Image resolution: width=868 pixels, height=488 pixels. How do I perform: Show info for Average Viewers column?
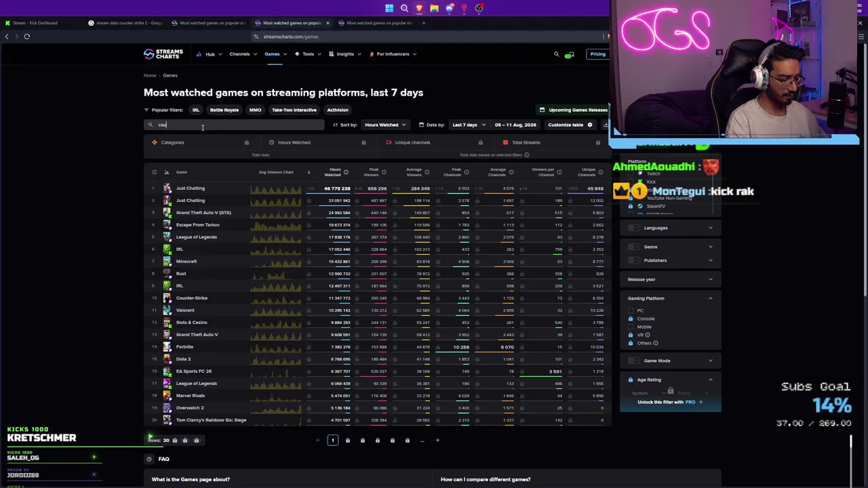pos(429,172)
